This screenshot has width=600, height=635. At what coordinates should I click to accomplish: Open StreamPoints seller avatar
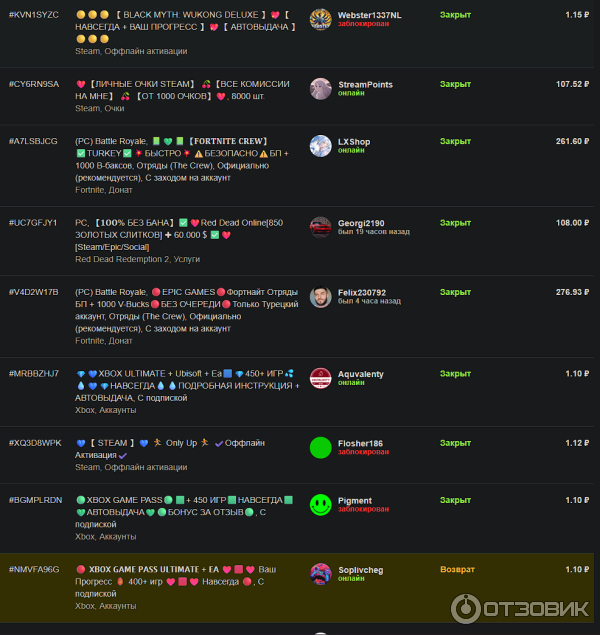tap(320, 89)
